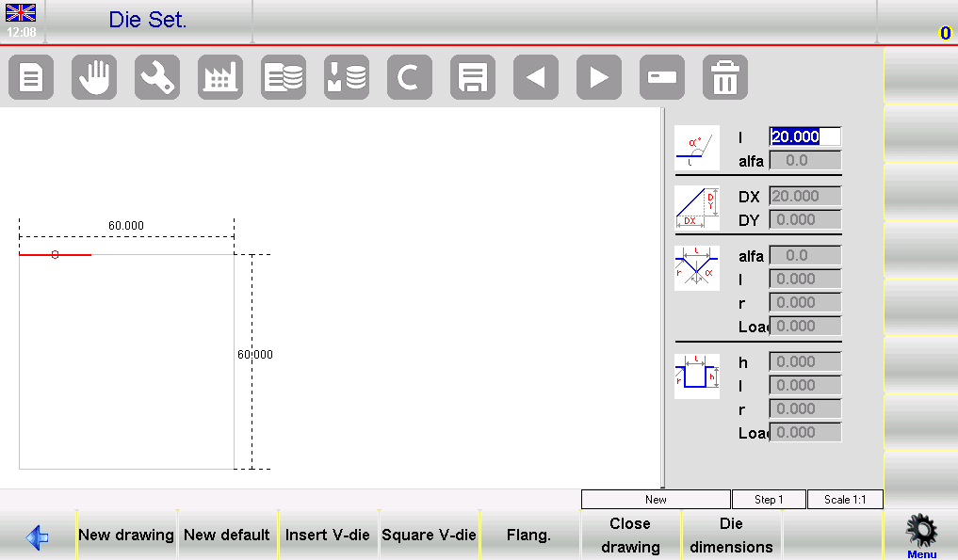Click the vertical 60.000 dimension label

pos(254,354)
